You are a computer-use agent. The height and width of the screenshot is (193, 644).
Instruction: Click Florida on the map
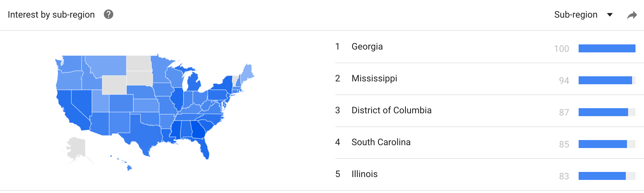pyautogui.click(x=203, y=147)
